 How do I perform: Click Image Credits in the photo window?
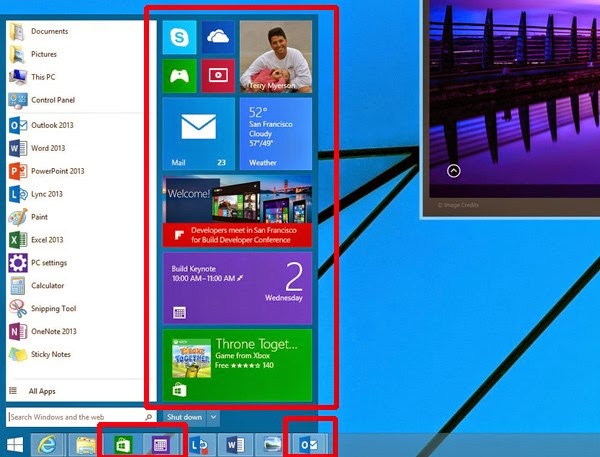point(458,205)
